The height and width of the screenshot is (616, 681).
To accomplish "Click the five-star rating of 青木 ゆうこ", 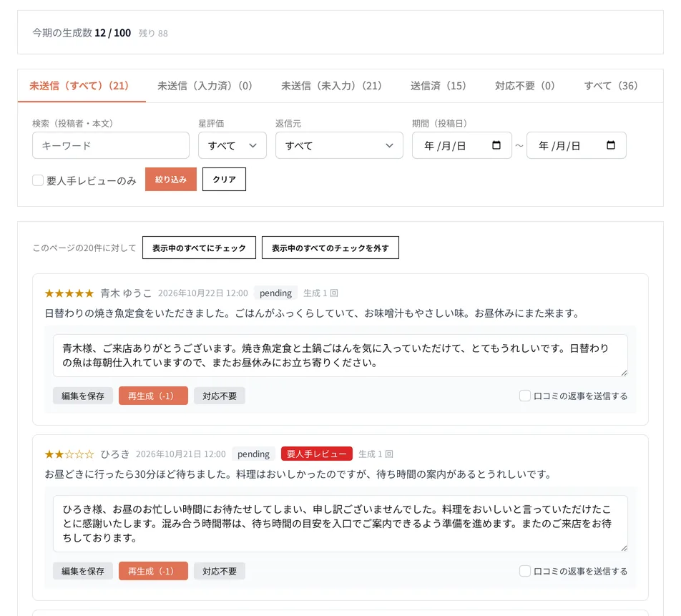I will point(69,293).
